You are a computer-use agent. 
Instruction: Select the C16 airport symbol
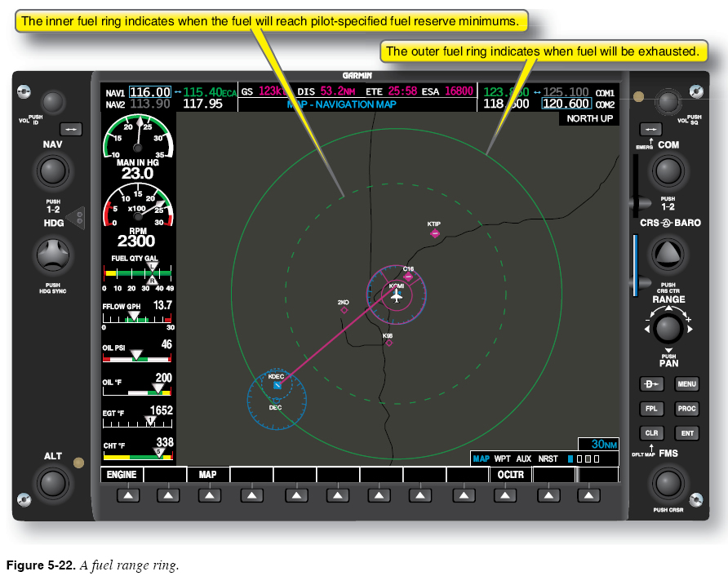tap(408, 277)
